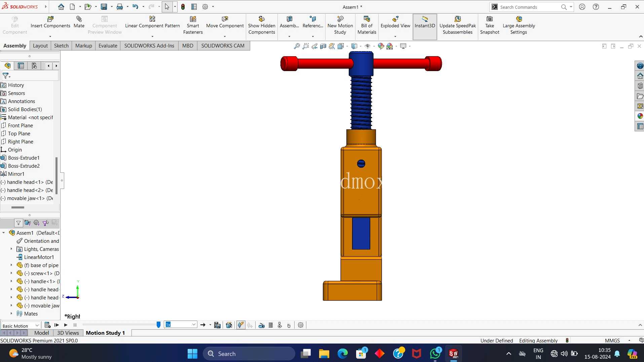Open WhatsApp from the taskbar
The image size is (644, 362).
tap(435, 354)
